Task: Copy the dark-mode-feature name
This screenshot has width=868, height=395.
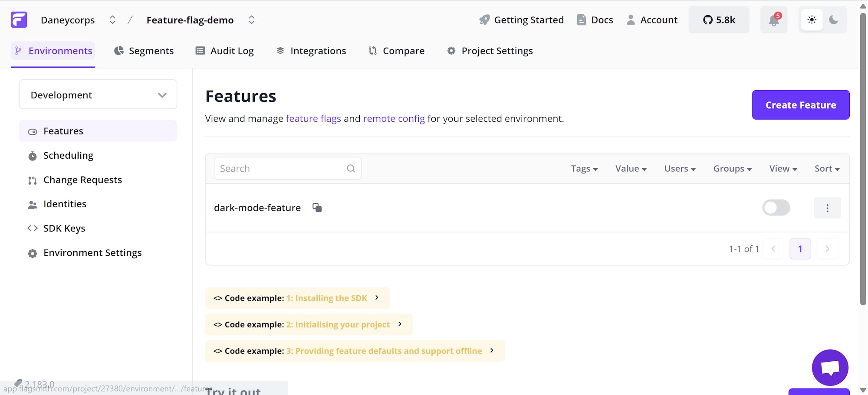Action: [x=317, y=208]
